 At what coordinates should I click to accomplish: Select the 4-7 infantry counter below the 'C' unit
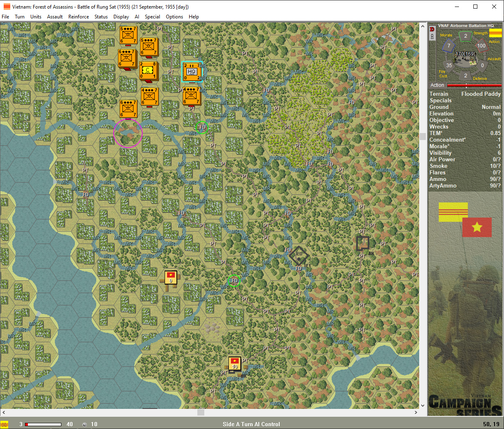pos(149,96)
